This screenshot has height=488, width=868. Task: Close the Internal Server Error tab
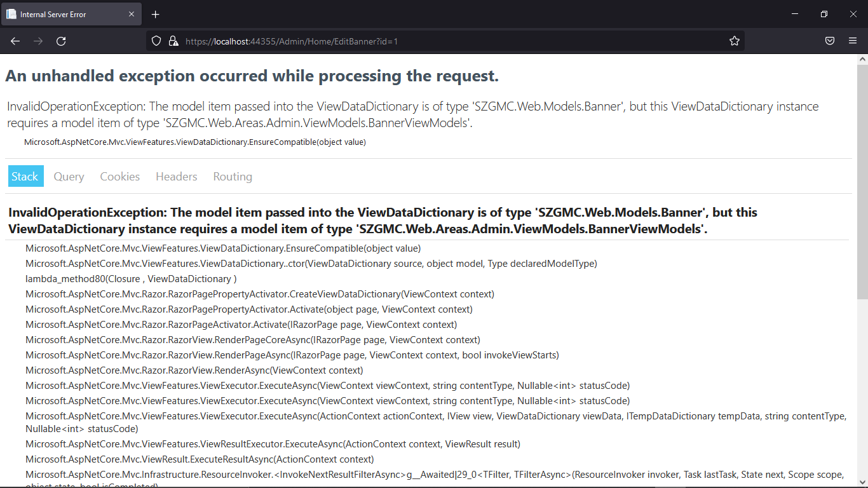pyautogui.click(x=132, y=14)
